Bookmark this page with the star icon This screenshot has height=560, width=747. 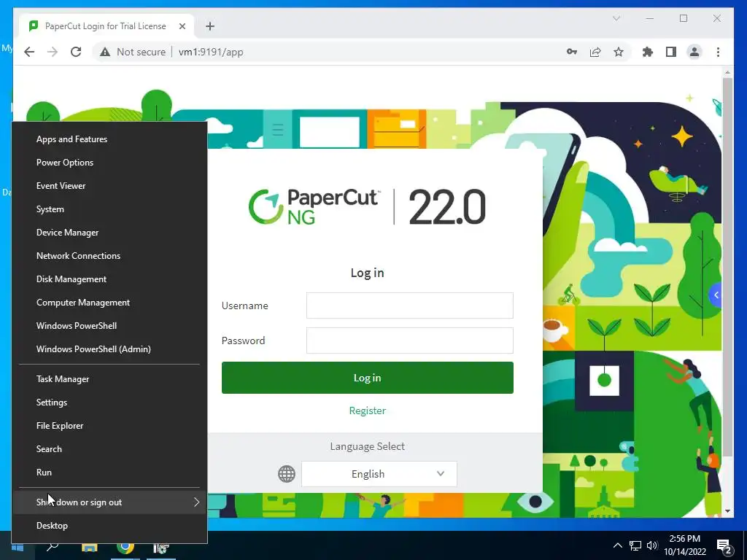click(x=619, y=52)
